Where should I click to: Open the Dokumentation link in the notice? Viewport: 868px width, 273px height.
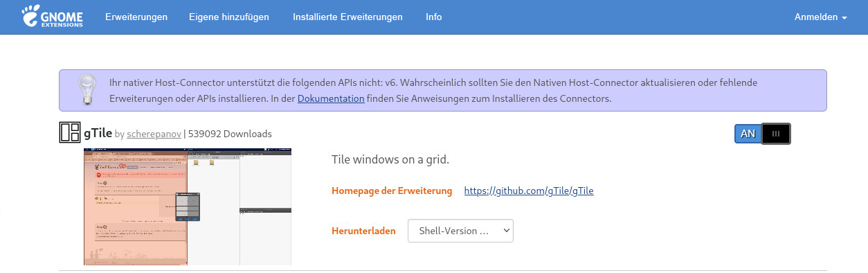(x=331, y=98)
